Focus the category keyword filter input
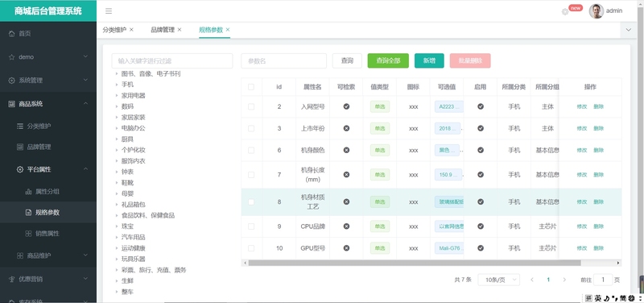The height and width of the screenshot is (303, 644). click(x=172, y=61)
